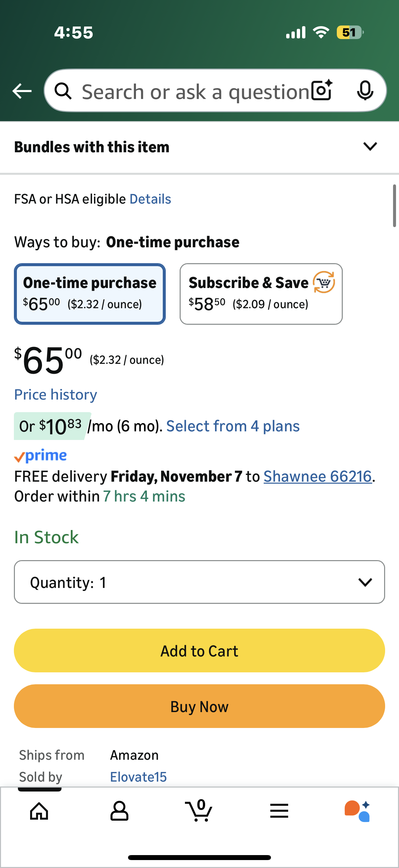Click the FSA or HSA Details link
The image size is (399, 868).
pyautogui.click(x=150, y=199)
